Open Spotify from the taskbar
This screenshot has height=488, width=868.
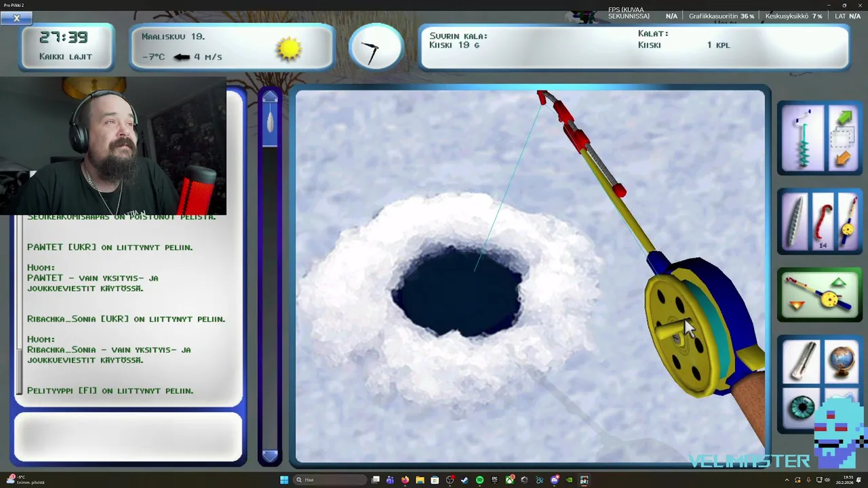point(479,480)
